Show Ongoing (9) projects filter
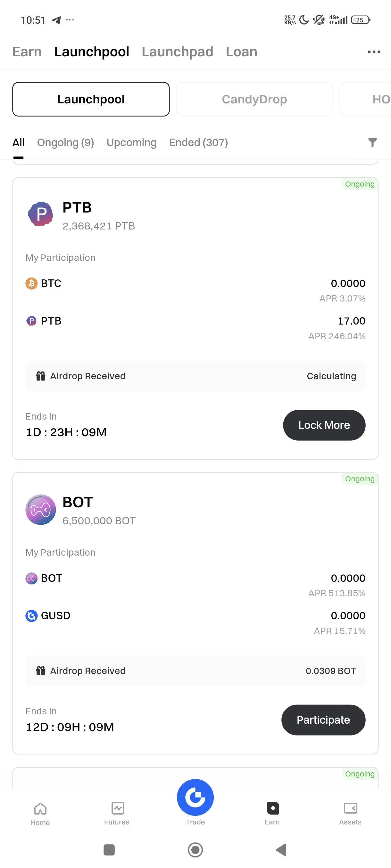 [65, 142]
